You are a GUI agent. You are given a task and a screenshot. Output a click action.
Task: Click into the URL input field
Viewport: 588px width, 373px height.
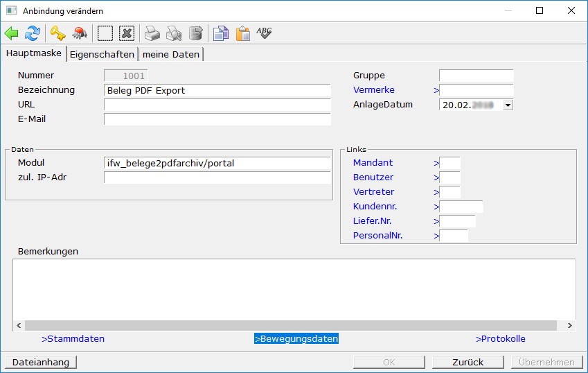pos(217,105)
